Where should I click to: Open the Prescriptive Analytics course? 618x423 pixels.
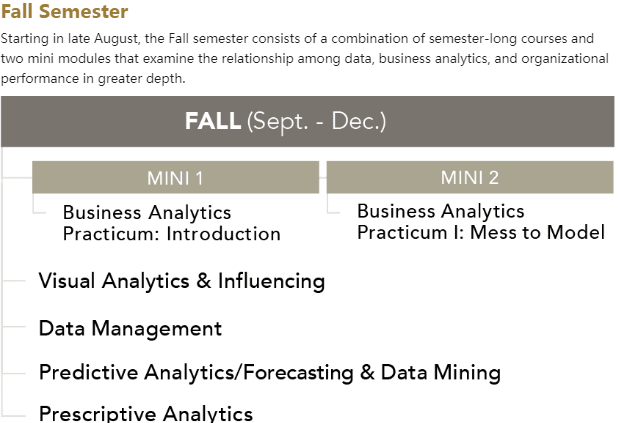click(146, 413)
